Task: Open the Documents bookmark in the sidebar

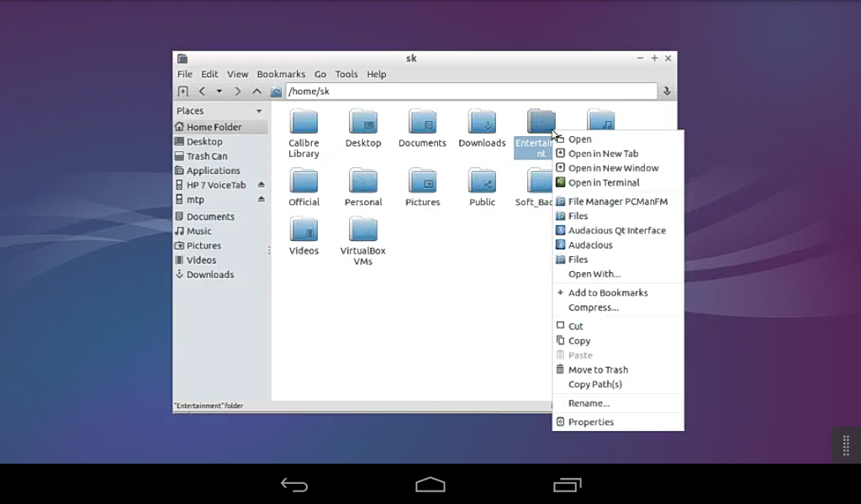Action: click(219, 217)
